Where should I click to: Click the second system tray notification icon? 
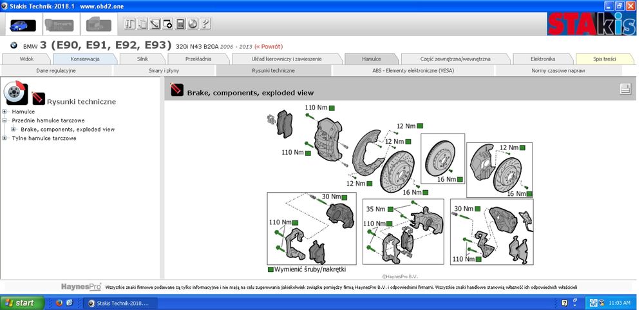click(601, 303)
